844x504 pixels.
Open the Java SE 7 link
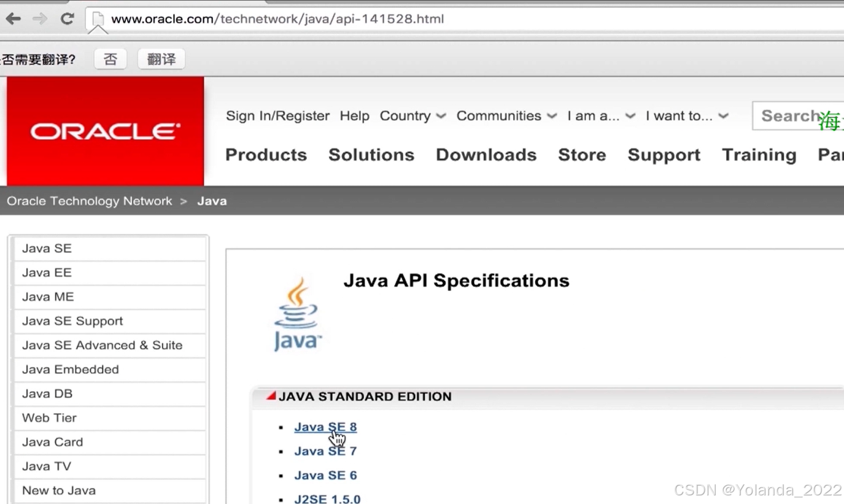tap(325, 451)
